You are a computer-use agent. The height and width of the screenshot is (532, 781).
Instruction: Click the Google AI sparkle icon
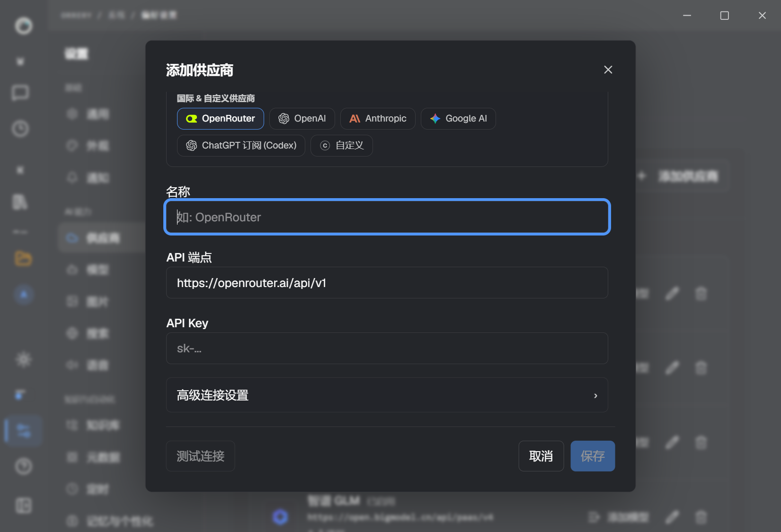(435, 119)
